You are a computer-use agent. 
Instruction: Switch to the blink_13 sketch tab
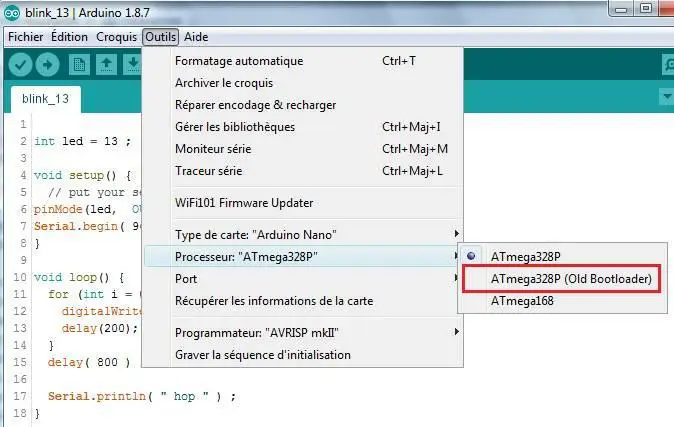(45, 99)
